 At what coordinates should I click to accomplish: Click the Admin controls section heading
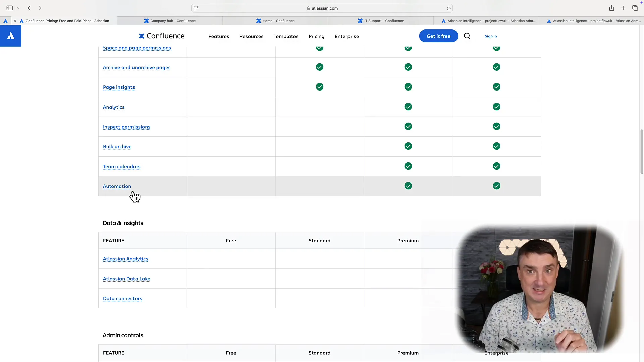tap(123, 335)
